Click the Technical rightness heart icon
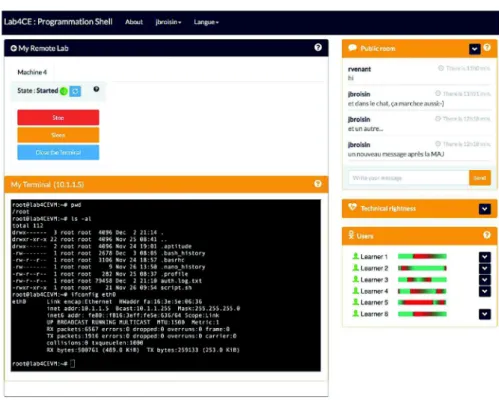The image size is (499, 400). 352,207
